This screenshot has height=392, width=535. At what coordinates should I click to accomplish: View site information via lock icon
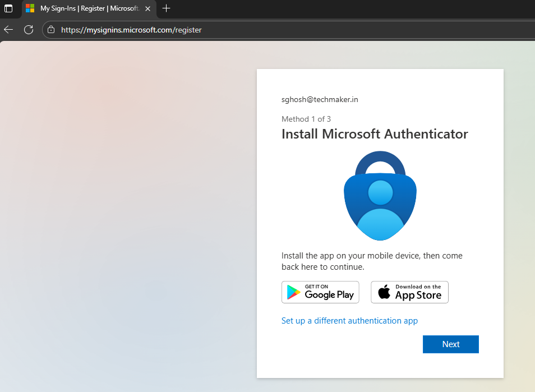pyautogui.click(x=51, y=30)
